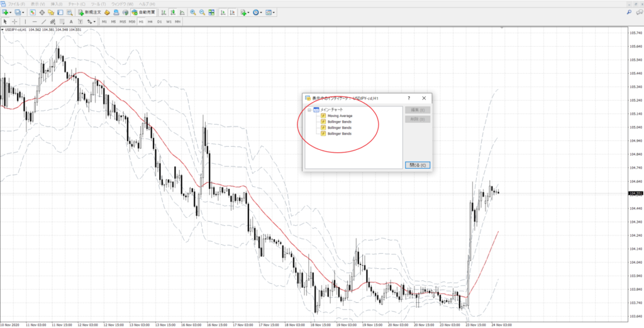Switch chart to bar chart style
644x328 pixels.
pyautogui.click(x=164, y=13)
